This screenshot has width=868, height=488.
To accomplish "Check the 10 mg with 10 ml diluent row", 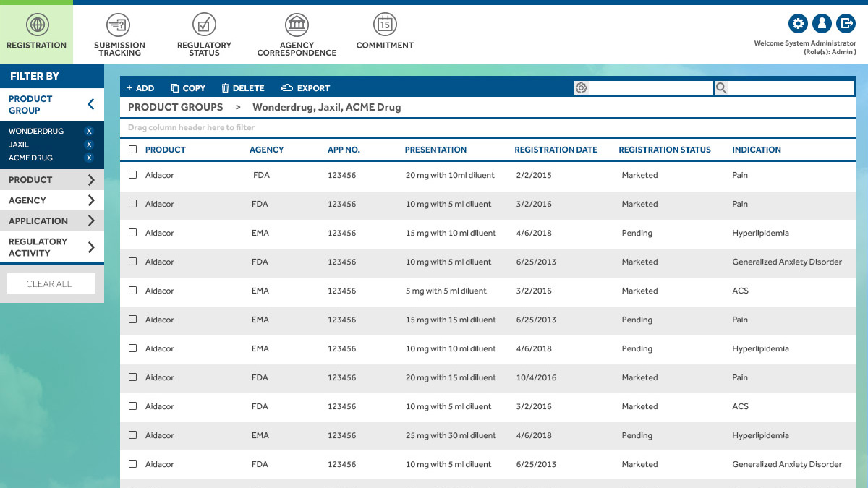I will [x=132, y=348].
